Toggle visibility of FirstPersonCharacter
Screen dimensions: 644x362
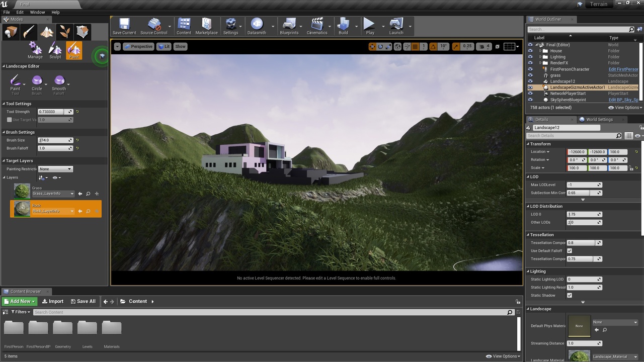click(x=530, y=69)
